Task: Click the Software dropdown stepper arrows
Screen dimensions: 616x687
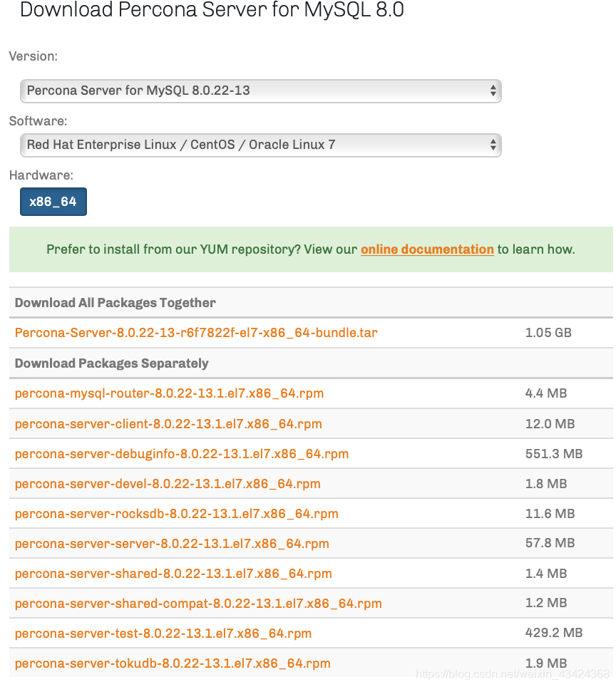Action: tap(491, 145)
